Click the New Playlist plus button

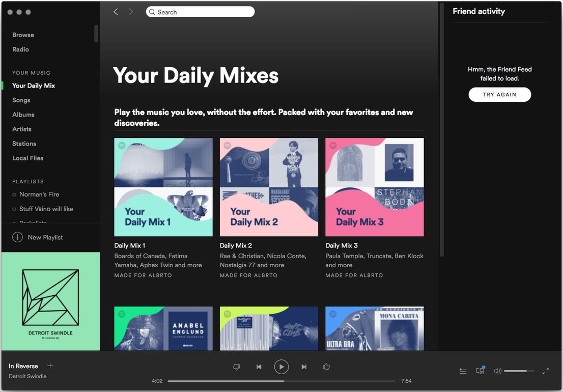(18, 237)
